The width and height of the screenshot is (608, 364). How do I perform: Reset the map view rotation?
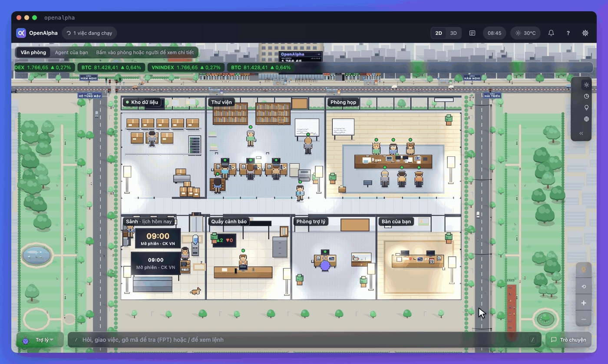click(x=584, y=286)
